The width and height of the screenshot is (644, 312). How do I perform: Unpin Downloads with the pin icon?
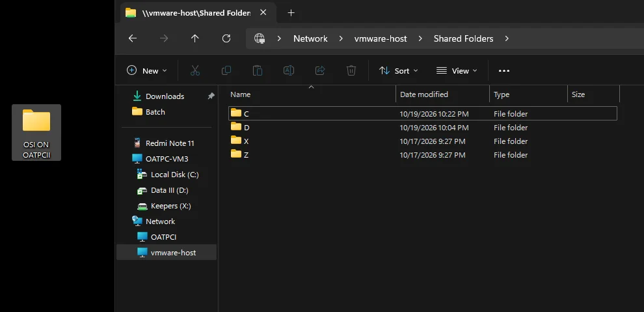coord(211,96)
